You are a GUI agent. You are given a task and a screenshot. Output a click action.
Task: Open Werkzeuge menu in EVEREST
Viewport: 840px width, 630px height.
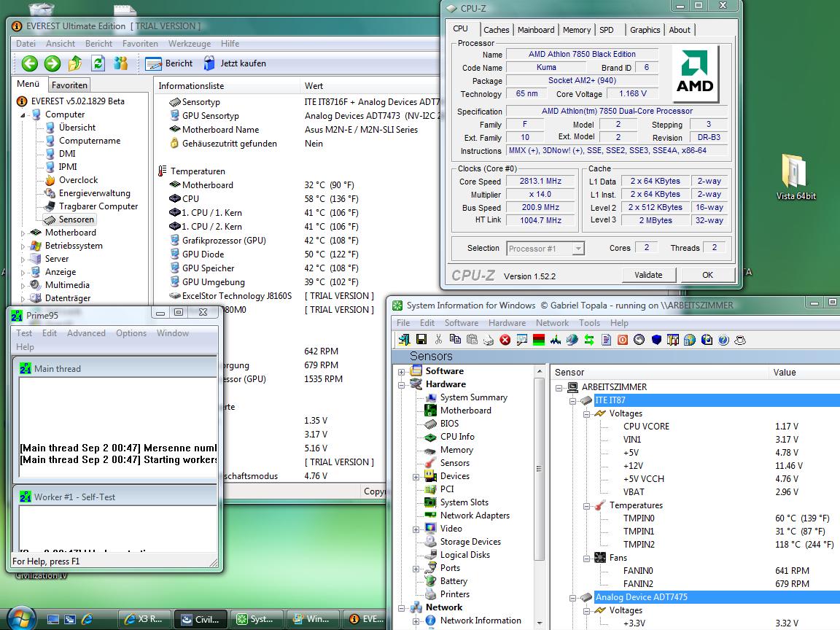pyautogui.click(x=189, y=44)
